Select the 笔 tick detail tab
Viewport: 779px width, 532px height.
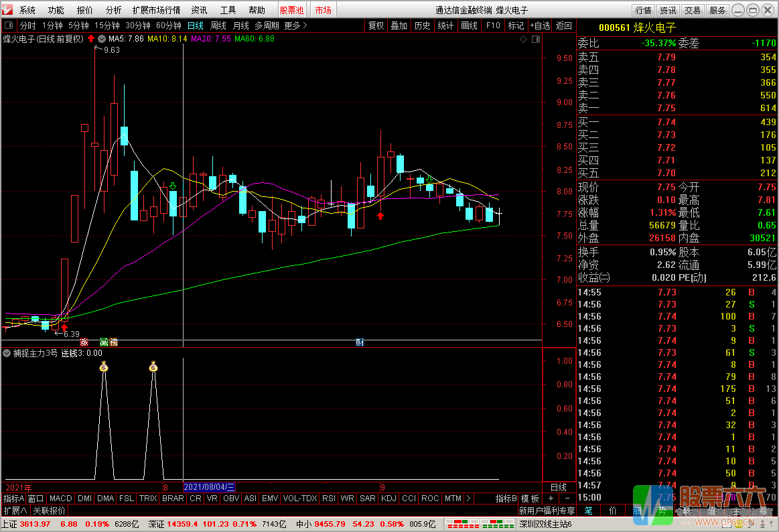click(588, 511)
